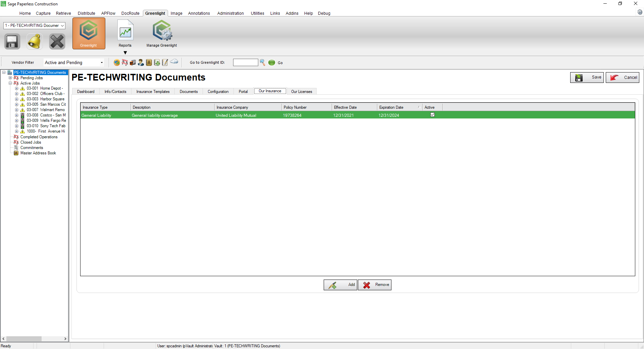Select 03-005 San Marcos tree item

[46, 105]
